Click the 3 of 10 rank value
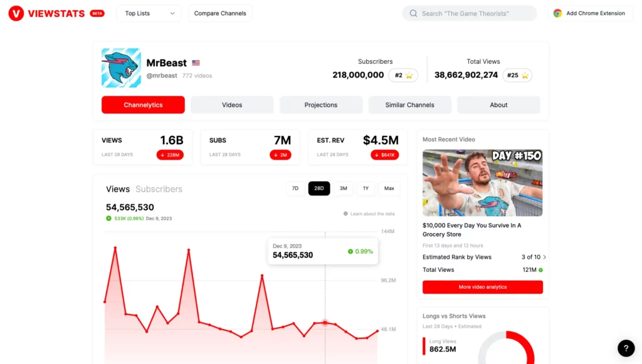642x364 pixels. tap(530, 257)
